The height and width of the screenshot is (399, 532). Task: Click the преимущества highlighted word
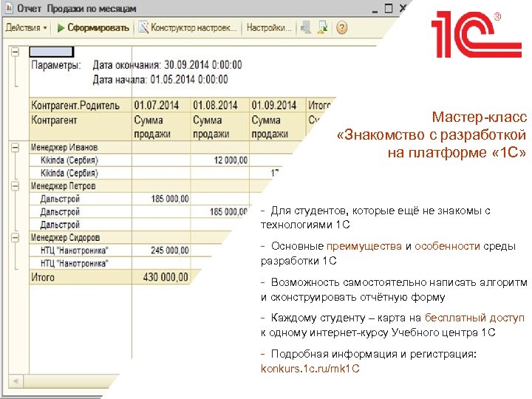364,246
